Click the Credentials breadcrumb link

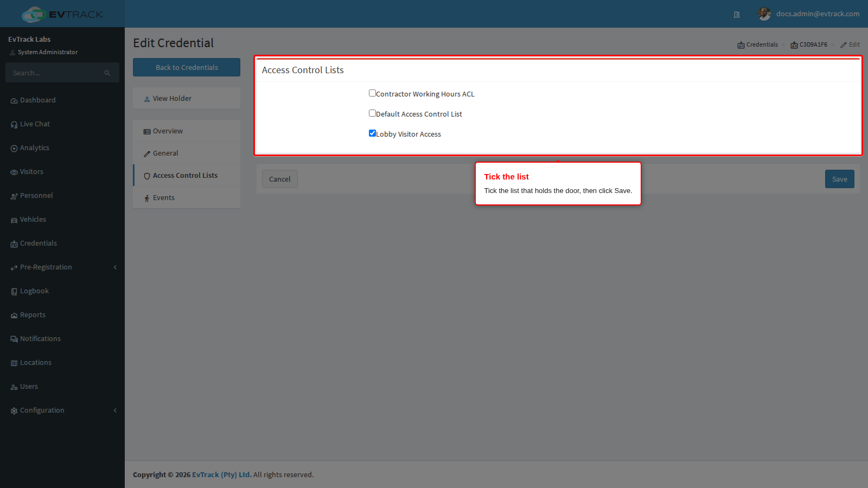[x=757, y=44]
